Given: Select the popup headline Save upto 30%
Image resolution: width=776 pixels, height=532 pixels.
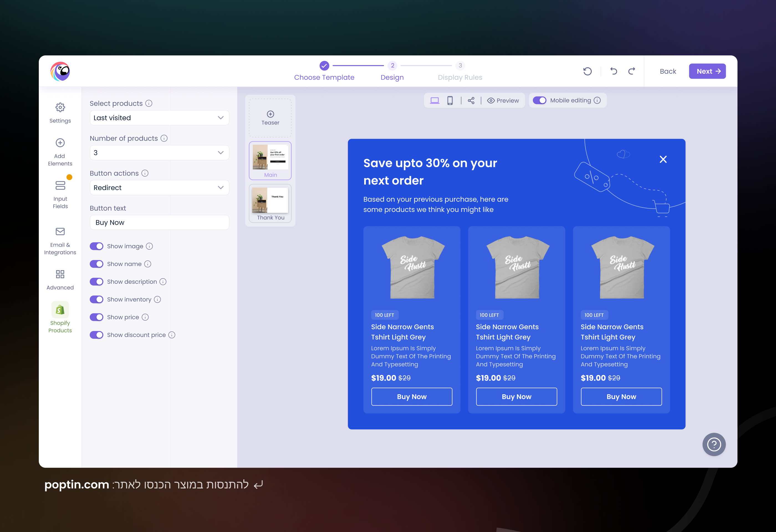Looking at the screenshot, I should [x=430, y=172].
